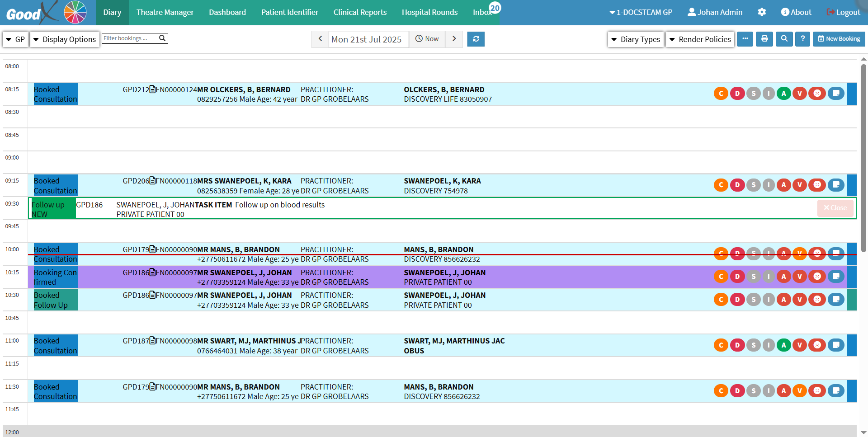Expand the Render Policies dropdown
This screenshot has width=868, height=437.
pyautogui.click(x=700, y=39)
